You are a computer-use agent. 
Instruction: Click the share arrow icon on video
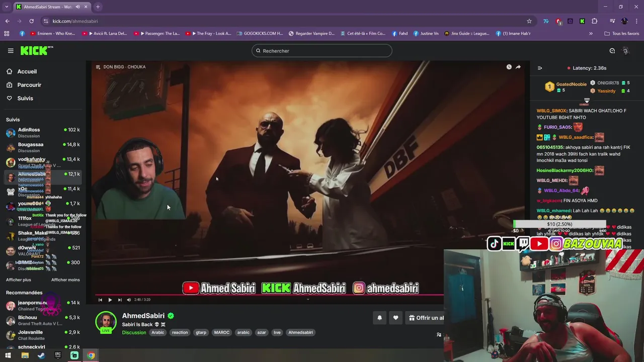pos(518,67)
